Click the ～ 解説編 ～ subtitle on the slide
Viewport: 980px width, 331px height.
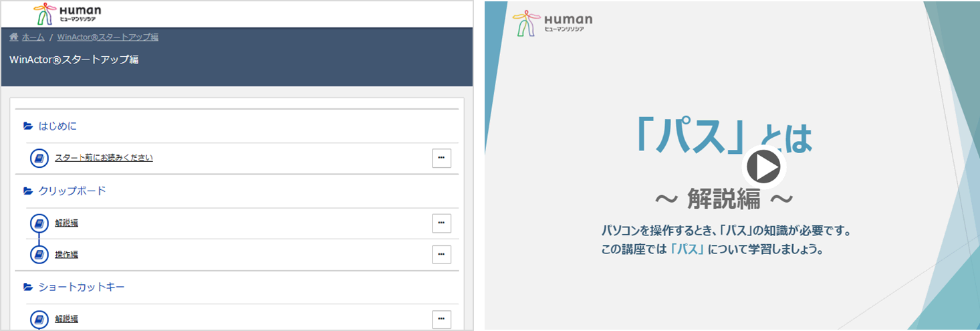pyautogui.click(x=725, y=198)
